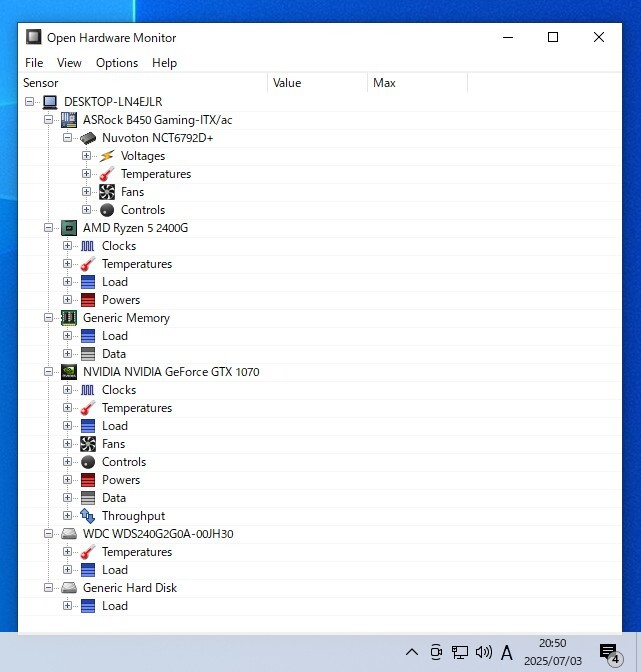Viewport: 641px width, 672px height.
Task: Click the Generic Memory RAM icon
Action: pyautogui.click(x=69, y=318)
